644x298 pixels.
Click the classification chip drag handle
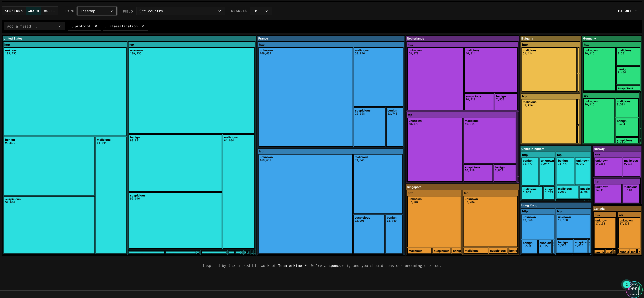point(107,26)
